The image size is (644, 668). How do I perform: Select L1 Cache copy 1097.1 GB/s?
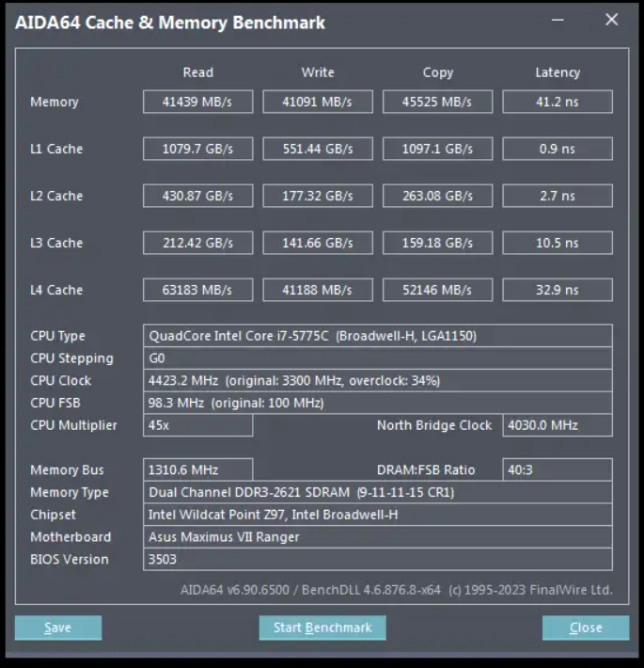(437, 149)
